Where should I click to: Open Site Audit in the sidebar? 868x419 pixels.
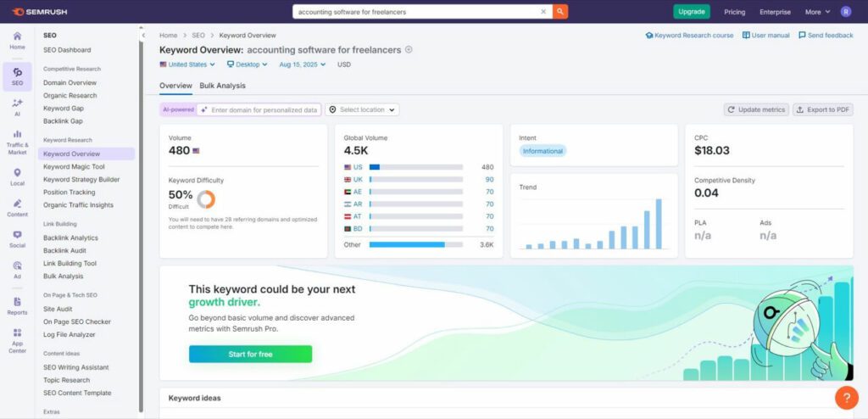pos(58,310)
